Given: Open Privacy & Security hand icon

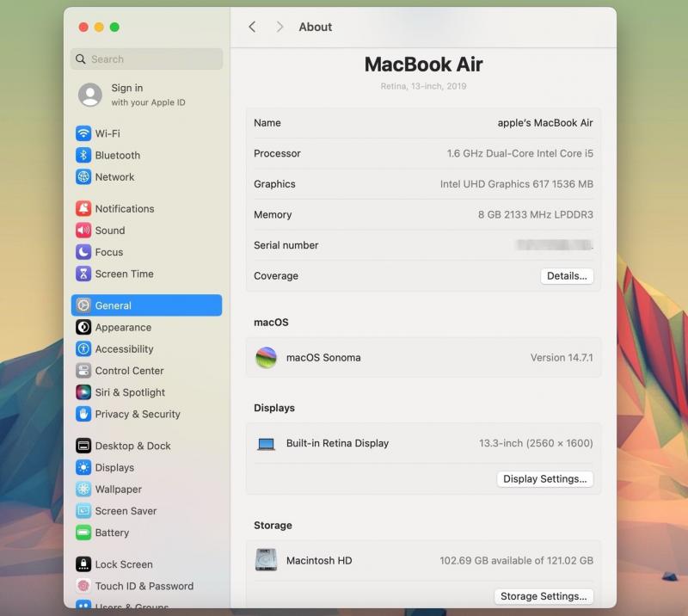Looking at the screenshot, I should [83, 414].
